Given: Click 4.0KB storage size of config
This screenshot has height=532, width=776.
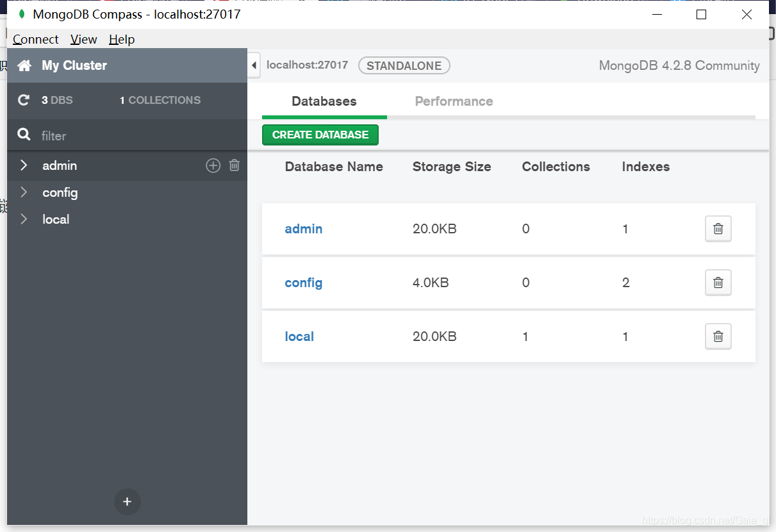Looking at the screenshot, I should click(431, 283).
